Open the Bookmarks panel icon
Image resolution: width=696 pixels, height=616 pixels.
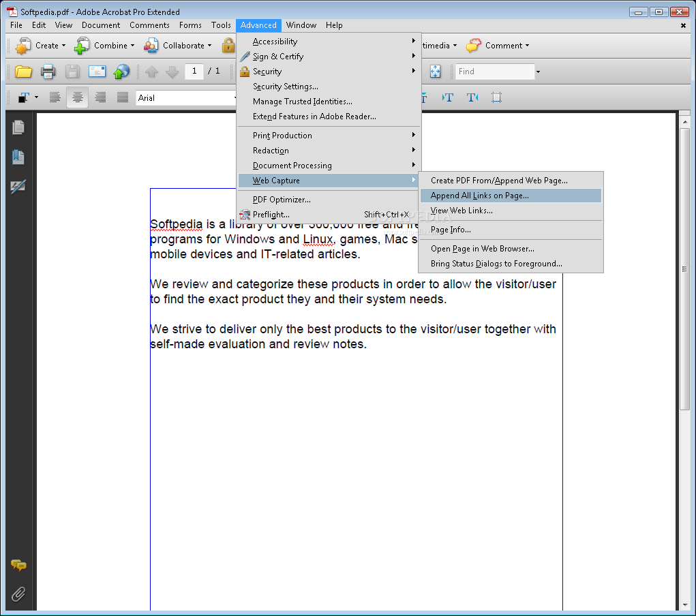coord(18,157)
